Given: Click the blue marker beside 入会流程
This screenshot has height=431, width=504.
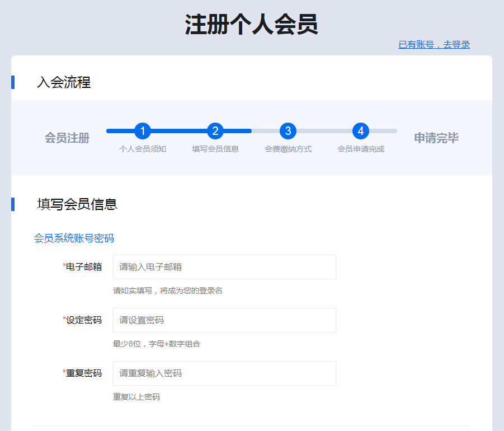Looking at the screenshot, I should 12,82.
